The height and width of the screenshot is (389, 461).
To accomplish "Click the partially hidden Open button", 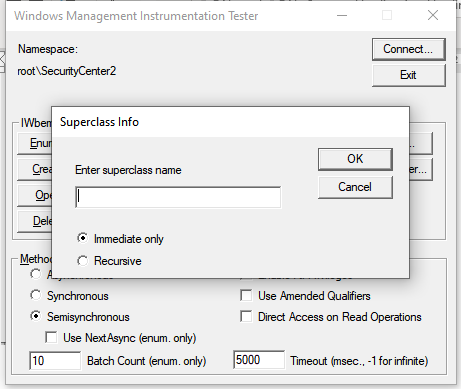I will 35,195.
